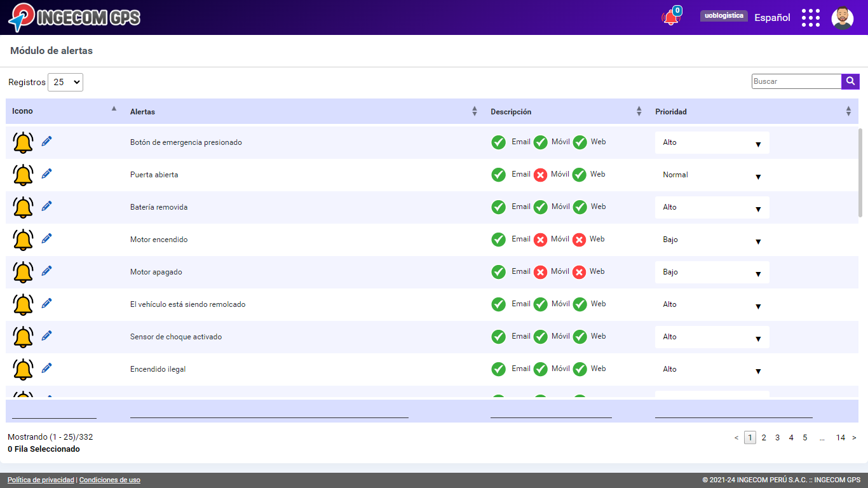Screen dimensions: 868x488
Task: Toggle Móvil notification for 'Puerta abierta'
Action: point(540,175)
